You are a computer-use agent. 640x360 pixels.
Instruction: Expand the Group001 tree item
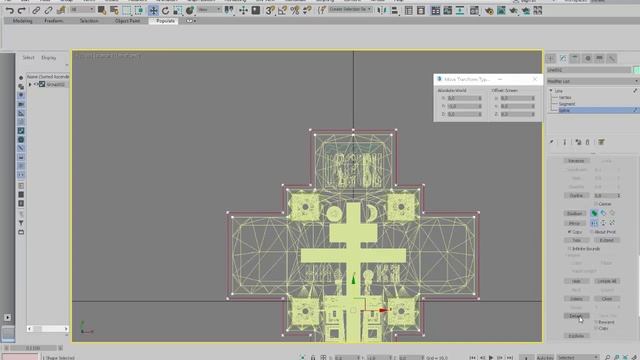pos(30,84)
